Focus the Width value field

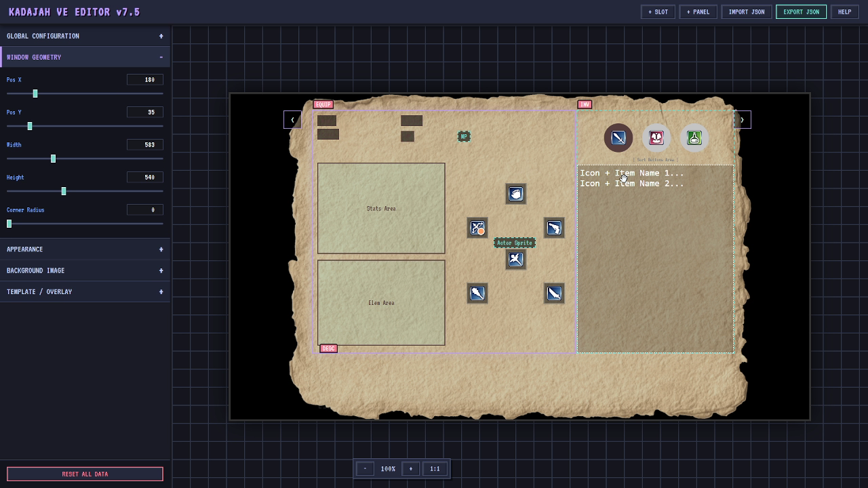click(145, 144)
